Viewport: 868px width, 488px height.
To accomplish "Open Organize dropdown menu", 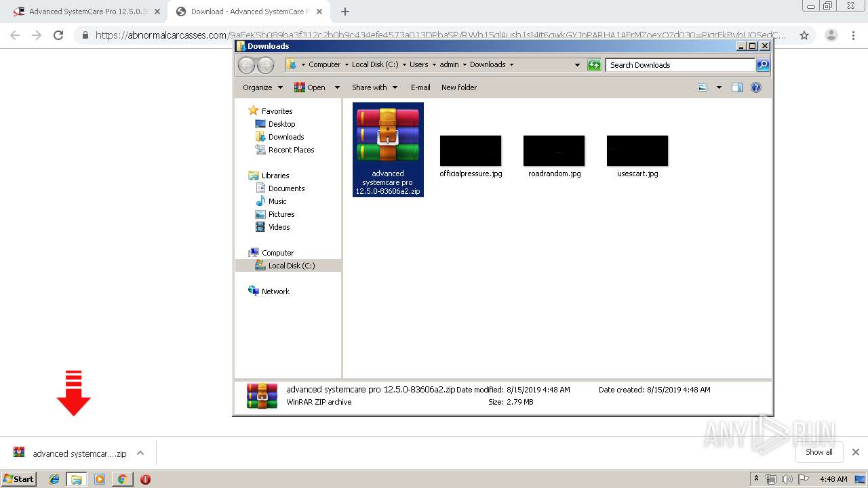I will coord(263,87).
